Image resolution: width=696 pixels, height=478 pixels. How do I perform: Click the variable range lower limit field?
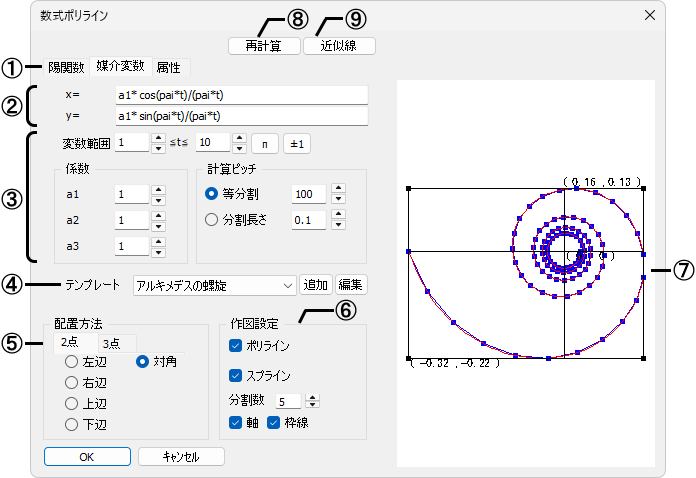[x=132, y=142]
